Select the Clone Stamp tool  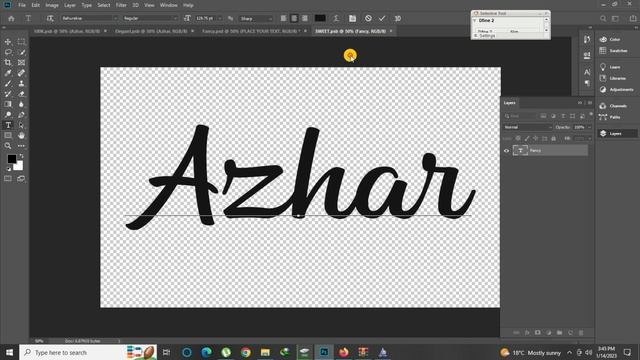tap(21, 83)
